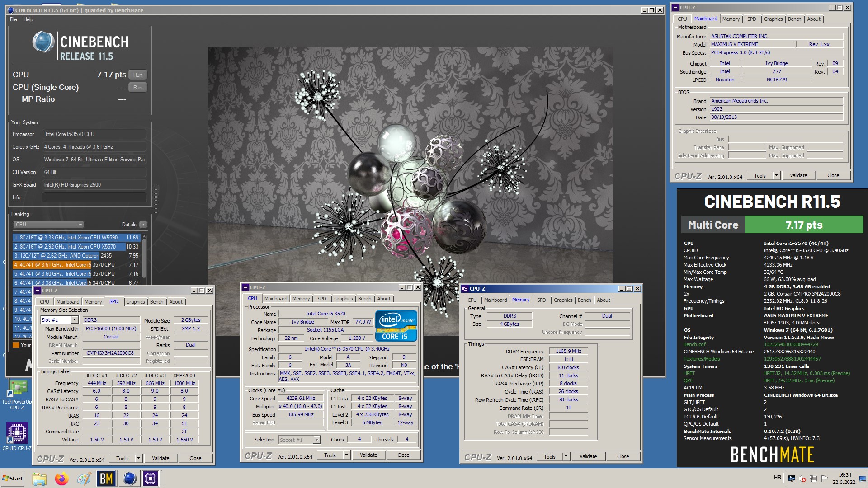
Task: Click the multiplier value x 40.0 field
Action: [x=300, y=406]
